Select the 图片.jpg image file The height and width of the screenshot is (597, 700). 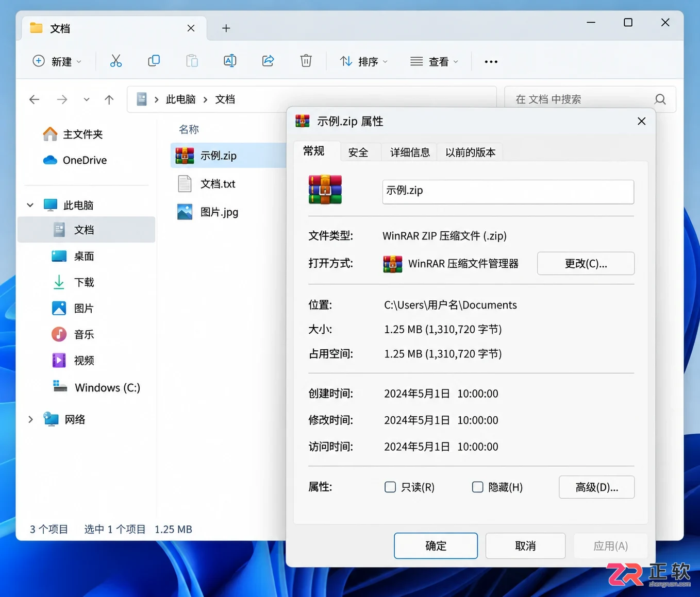click(208, 212)
